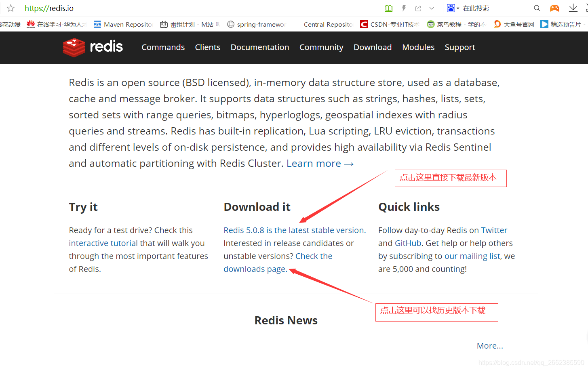The width and height of the screenshot is (588, 370).
Task: Expand the address bar dropdown chevron
Action: pyautogui.click(x=432, y=8)
